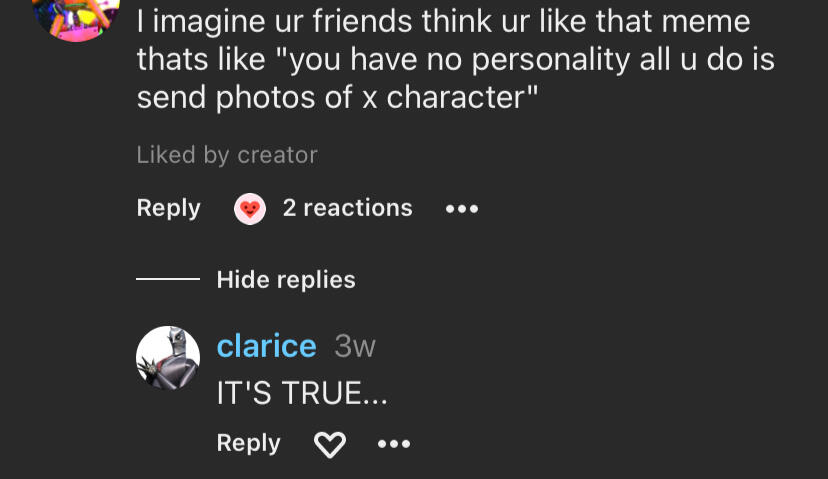View the 2 reactions list

[x=347, y=208]
